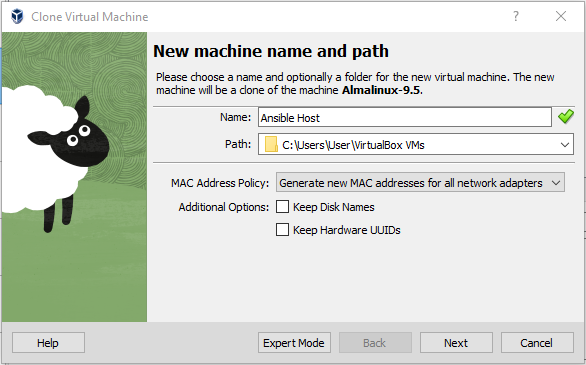Viewport: 586px width, 365px height.
Task: Click the sheep illustration in the side panel
Action: click(x=55, y=159)
